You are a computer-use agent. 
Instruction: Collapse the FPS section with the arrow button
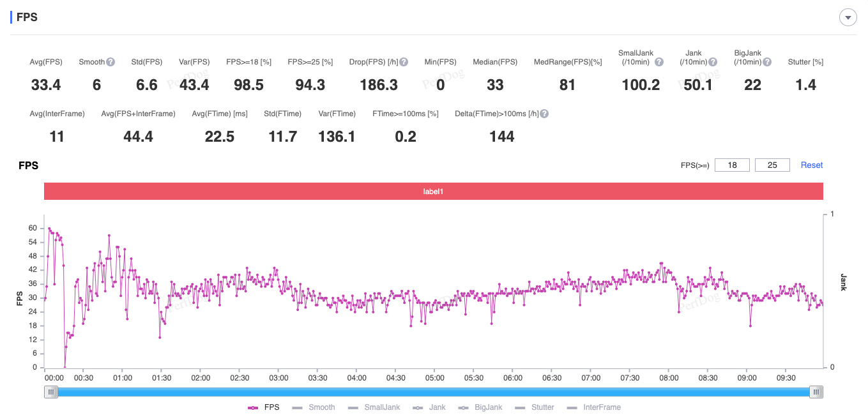(848, 18)
